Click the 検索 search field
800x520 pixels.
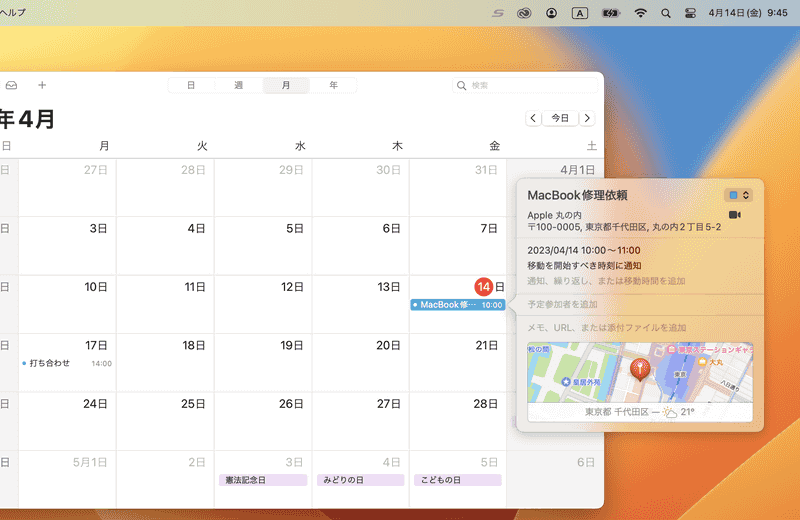(x=525, y=85)
